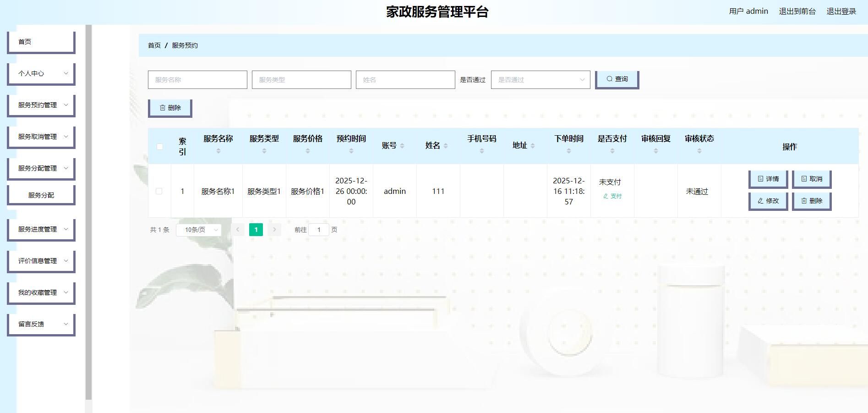This screenshot has width=868, height=413.
Task: Expand the 评价信息管理 menu item
Action: [x=41, y=260]
